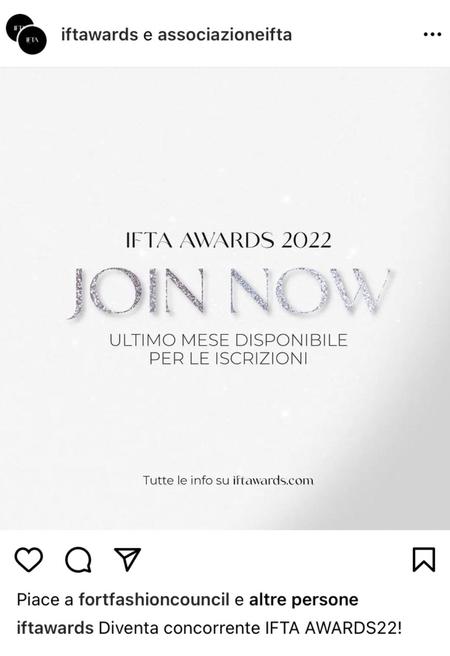Tap the iftawards.com text on the image
The width and height of the screenshot is (450, 656).
273,480
